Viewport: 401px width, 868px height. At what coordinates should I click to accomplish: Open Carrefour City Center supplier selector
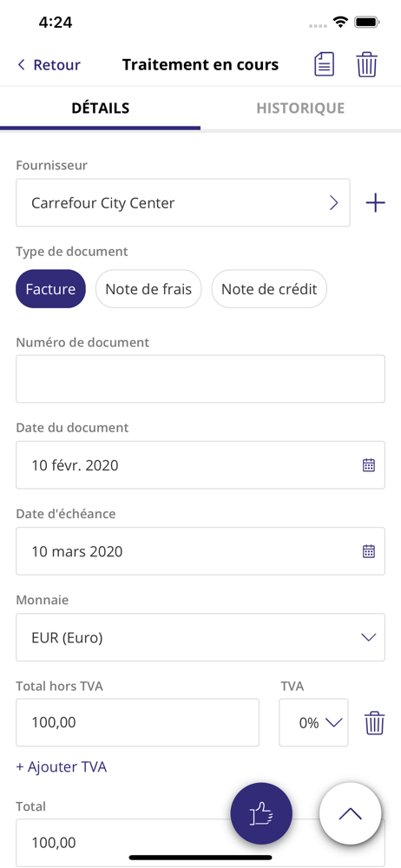[x=183, y=202]
